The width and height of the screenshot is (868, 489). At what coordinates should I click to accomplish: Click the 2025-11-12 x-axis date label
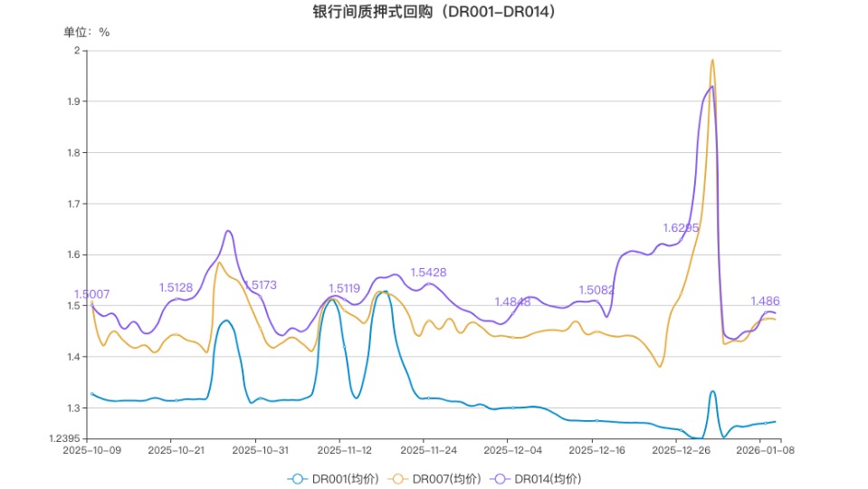coord(344,449)
